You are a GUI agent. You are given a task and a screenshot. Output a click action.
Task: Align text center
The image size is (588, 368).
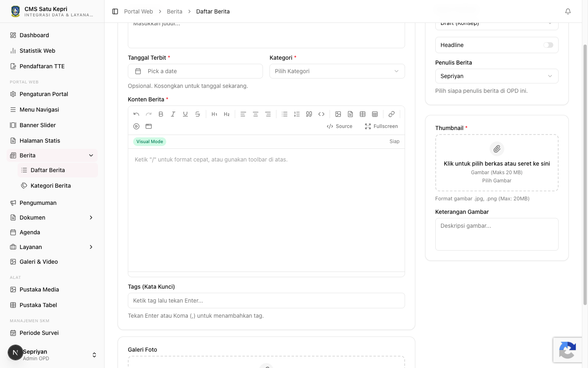point(256,114)
